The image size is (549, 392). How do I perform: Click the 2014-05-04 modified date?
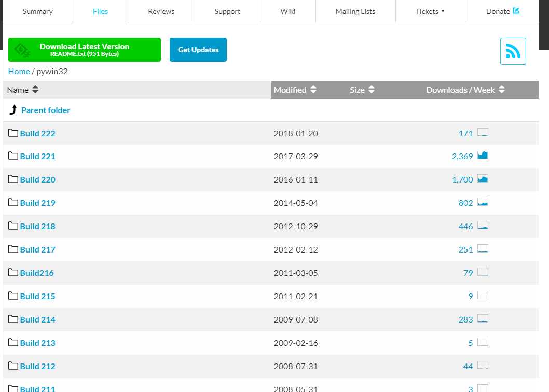pos(296,203)
